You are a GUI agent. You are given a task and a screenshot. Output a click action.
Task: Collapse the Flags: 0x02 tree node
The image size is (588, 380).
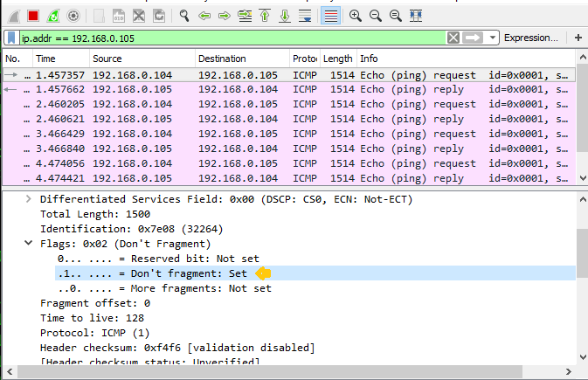click(29, 243)
